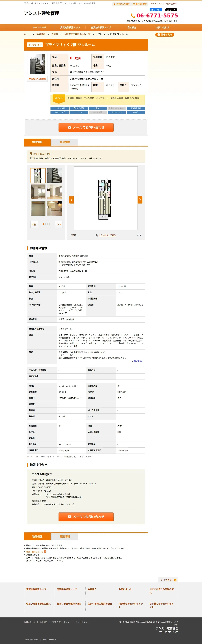The image size is (202, 644).
Task: Click the 種目選択 breadcrumb link
Action: tap(41, 35)
